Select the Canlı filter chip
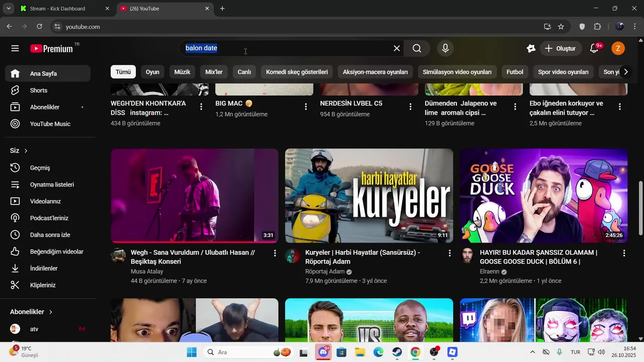This screenshot has width=644, height=362. click(244, 72)
